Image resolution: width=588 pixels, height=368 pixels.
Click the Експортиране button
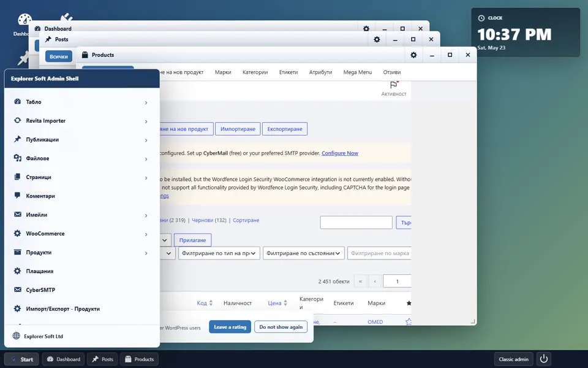[x=285, y=129]
